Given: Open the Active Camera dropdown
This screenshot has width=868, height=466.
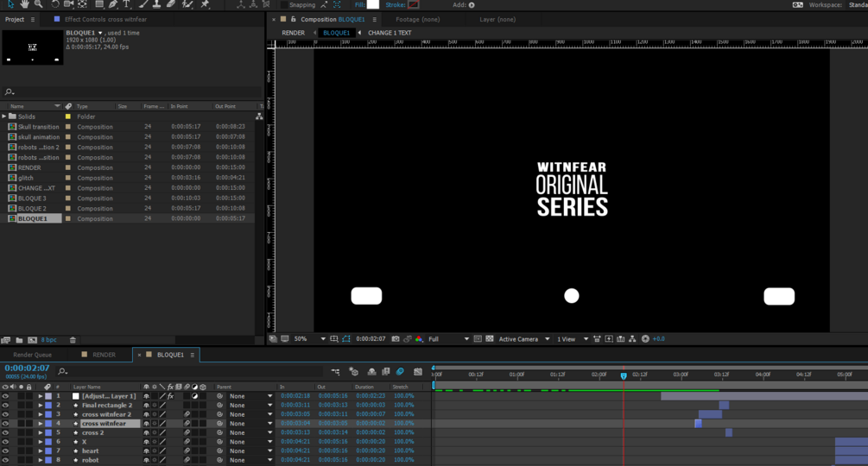Looking at the screenshot, I should [523, 339].
